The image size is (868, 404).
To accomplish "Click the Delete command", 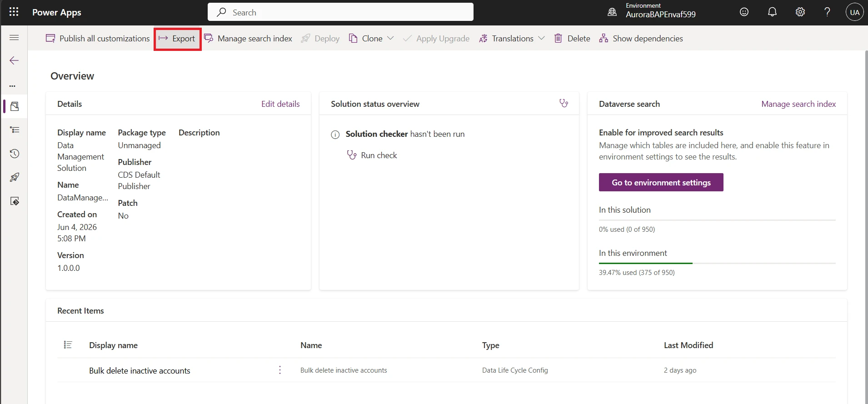I will [572, 38].
